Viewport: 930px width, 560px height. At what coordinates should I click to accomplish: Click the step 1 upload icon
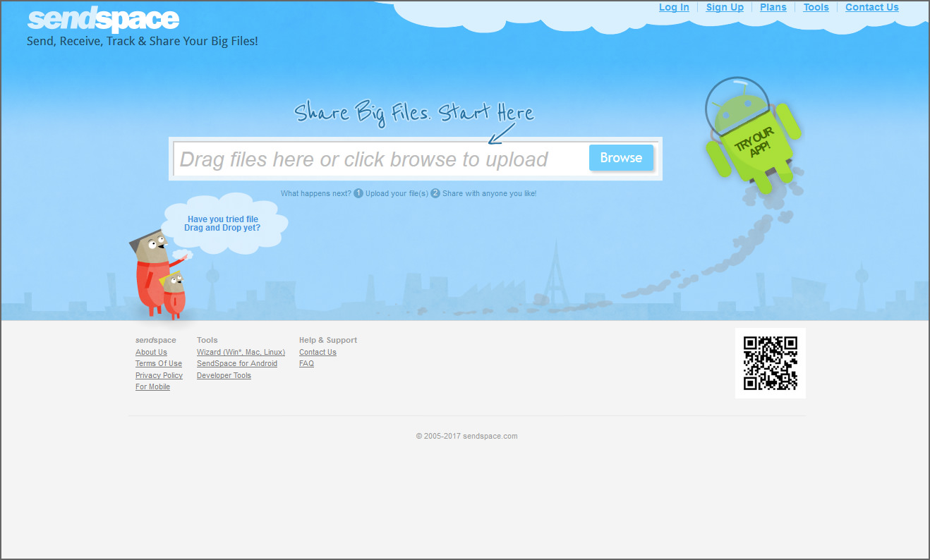[x=358, y=193]
